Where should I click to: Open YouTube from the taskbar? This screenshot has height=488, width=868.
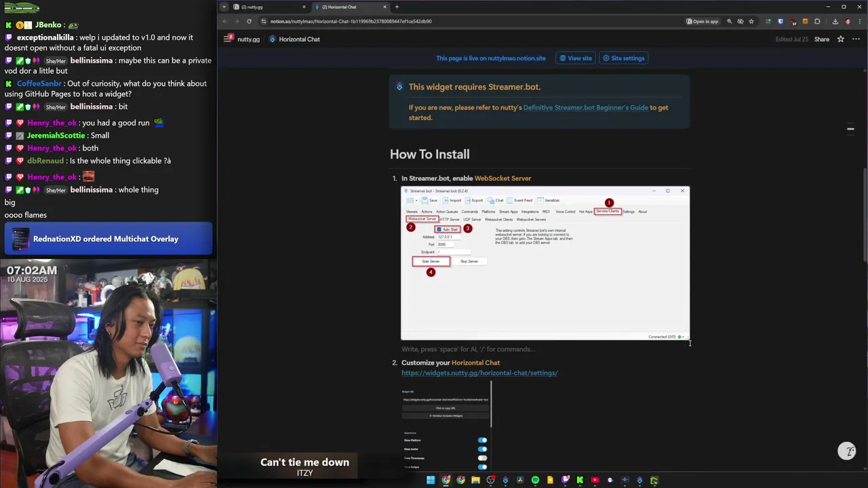point(595,480)
